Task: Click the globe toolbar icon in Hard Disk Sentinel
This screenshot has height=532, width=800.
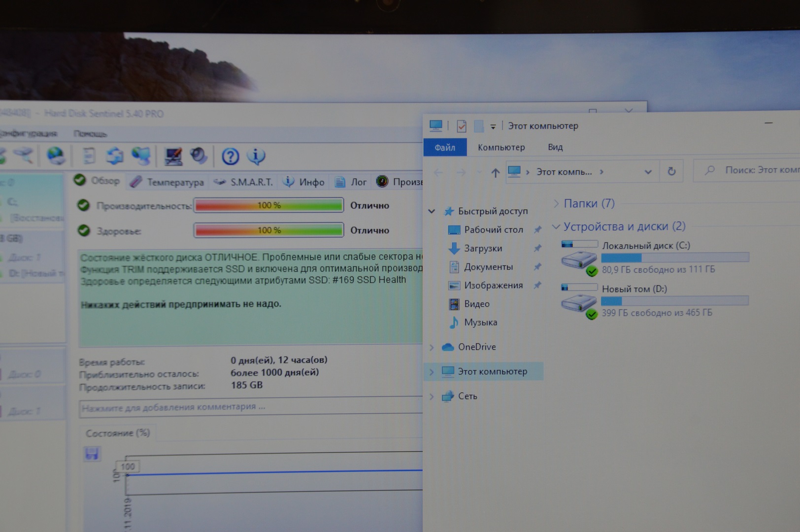Action: 55,156
